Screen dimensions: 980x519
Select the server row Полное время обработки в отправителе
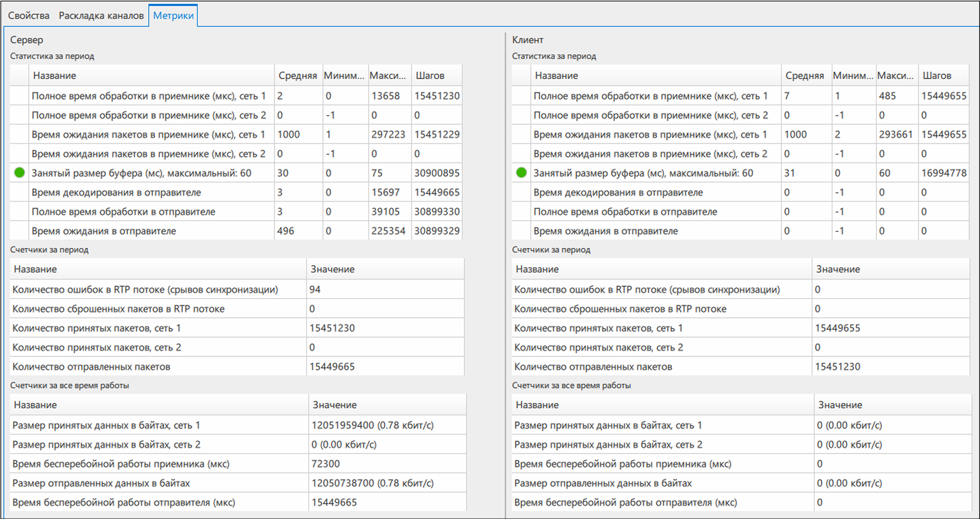point(236,211)
